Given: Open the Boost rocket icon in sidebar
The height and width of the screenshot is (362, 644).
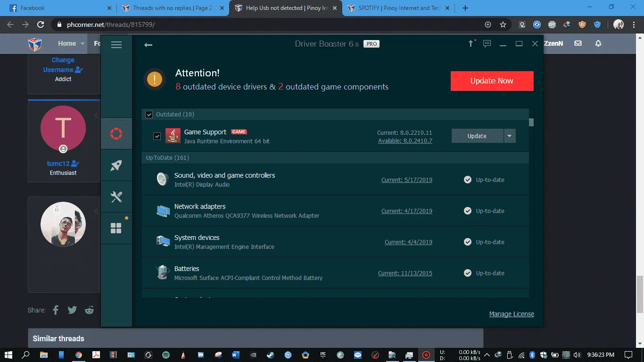Looking at the screenshot, I should click(x=116, y=165).
